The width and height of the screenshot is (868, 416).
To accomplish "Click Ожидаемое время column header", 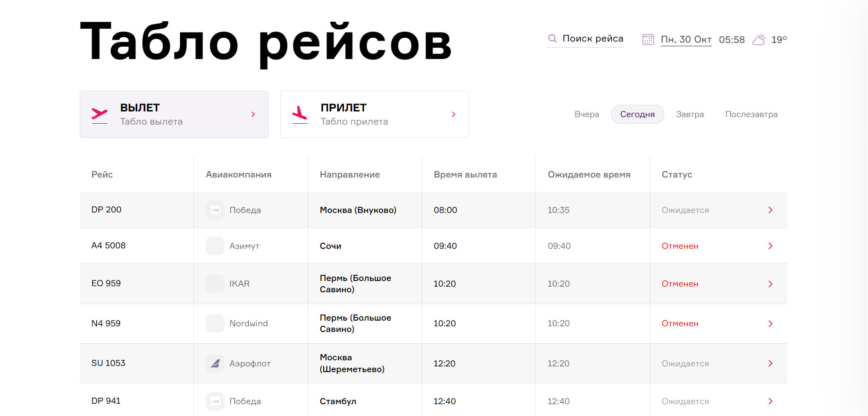I will tap(589, 175).
